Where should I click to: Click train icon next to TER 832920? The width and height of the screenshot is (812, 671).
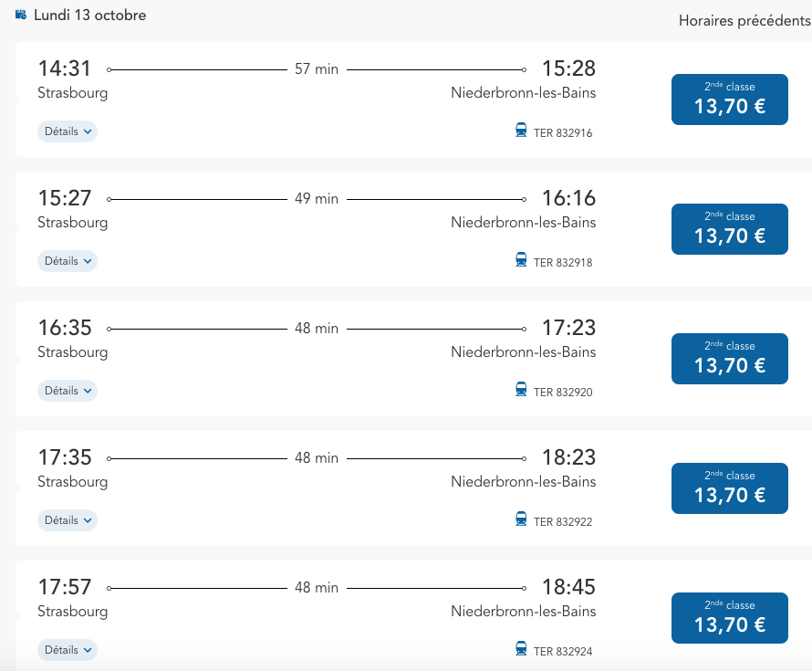pos(521,390)
